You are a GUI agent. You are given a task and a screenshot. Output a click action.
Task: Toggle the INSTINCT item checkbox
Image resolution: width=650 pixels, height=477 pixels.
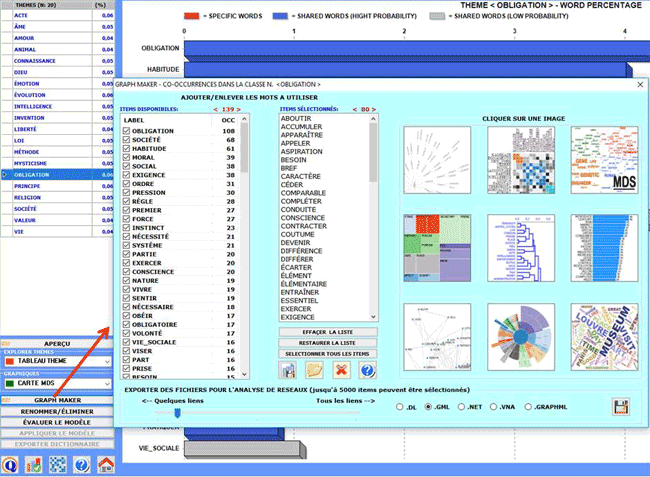(126, 228)
